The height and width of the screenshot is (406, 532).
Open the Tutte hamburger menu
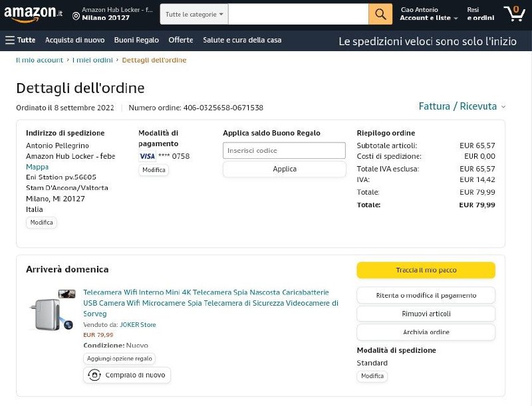click(x=21, y=40)
